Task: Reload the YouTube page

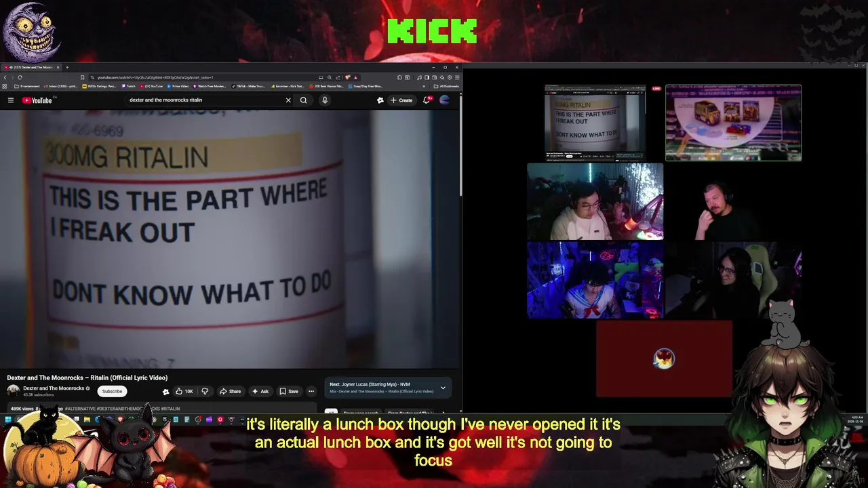Action: coord(20,77)
